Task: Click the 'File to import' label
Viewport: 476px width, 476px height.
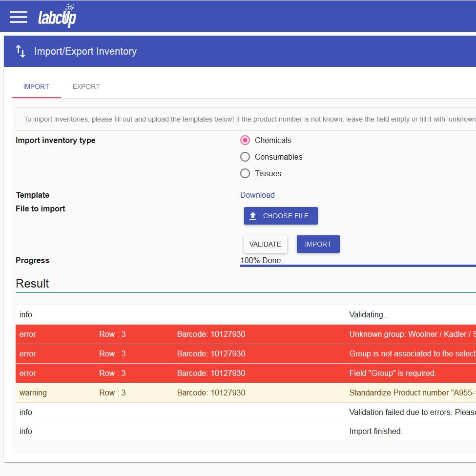Action: click(x=41, y=209)
